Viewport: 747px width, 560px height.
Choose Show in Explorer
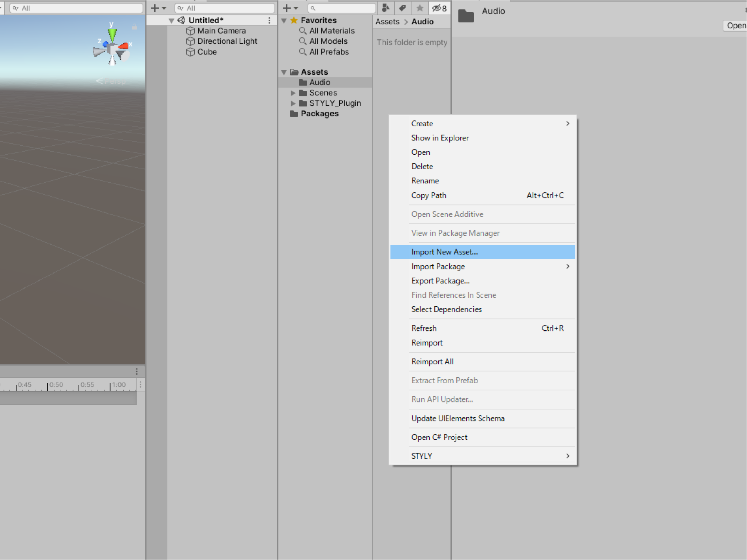tap(483, 138)
